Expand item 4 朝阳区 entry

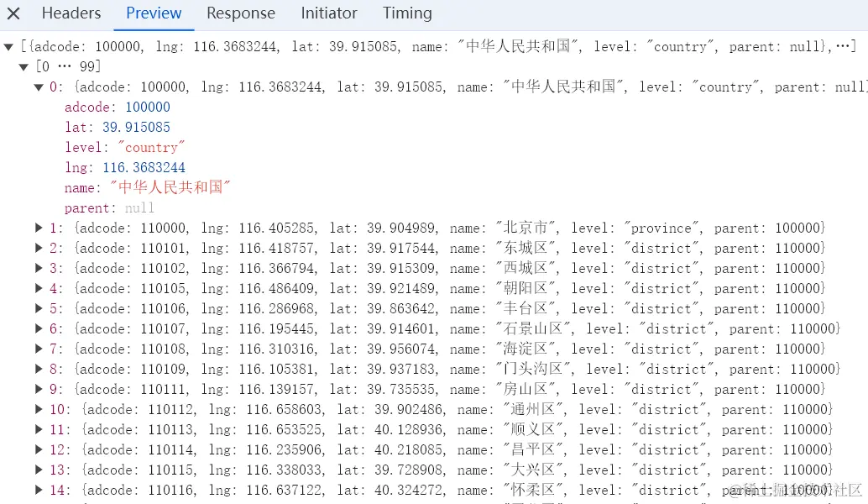(39, 288)
